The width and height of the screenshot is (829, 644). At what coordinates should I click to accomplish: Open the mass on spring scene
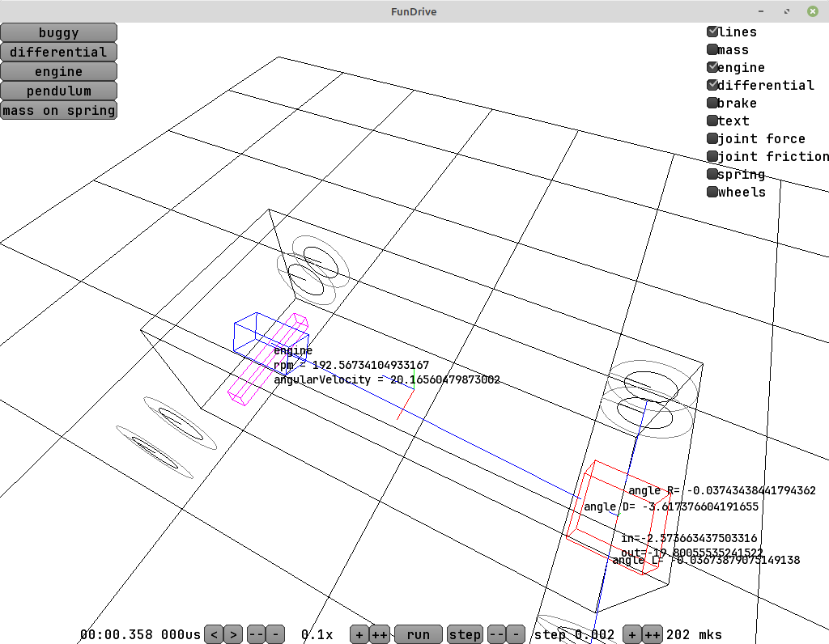pyautogui.click(x=58, y=110)
